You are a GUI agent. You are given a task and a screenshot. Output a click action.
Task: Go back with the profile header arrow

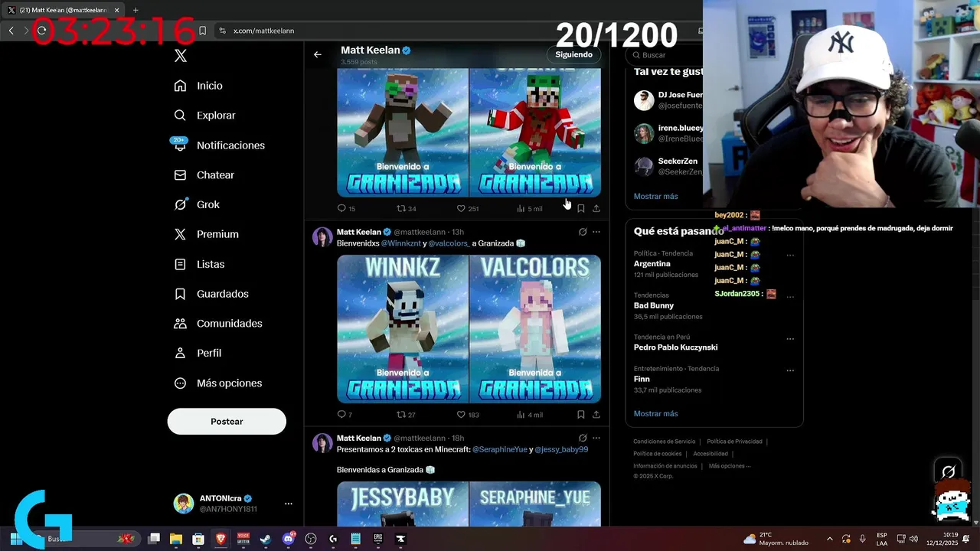click(x=318, y=54)
